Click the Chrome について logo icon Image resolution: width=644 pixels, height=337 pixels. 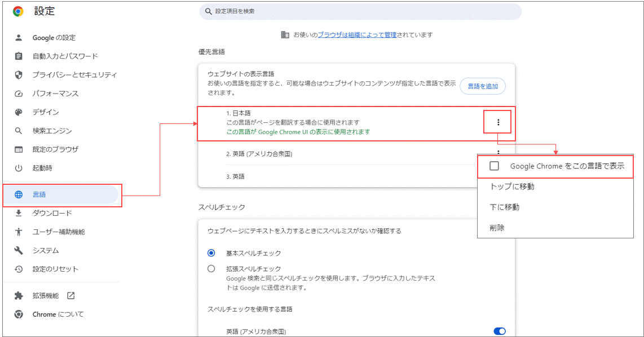coord(19,314)
